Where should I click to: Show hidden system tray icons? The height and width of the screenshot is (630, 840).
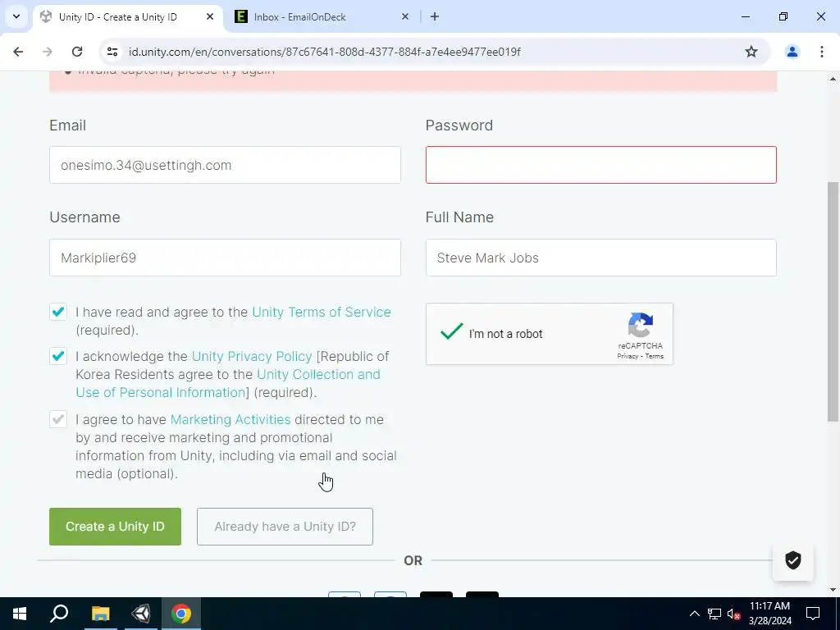(694, 614)
